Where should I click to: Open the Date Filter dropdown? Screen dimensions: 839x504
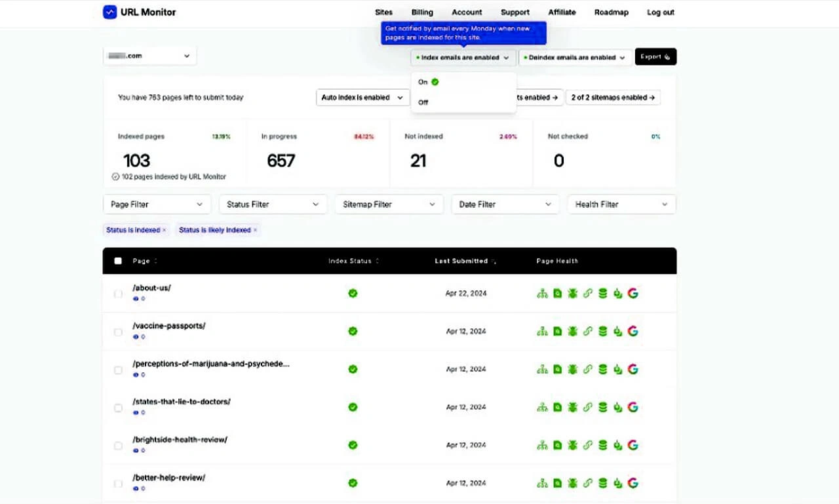(505, 204)
